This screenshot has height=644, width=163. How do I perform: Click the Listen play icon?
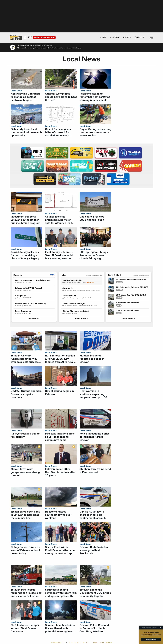[135, 38]
